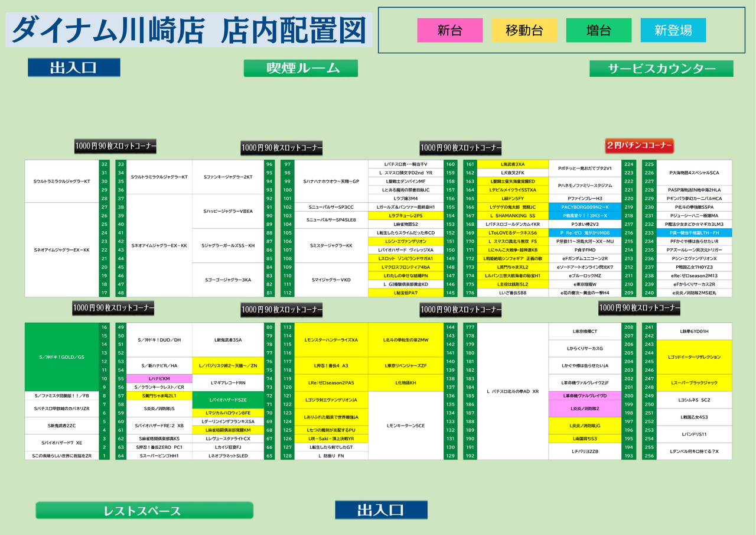Select the green Lバイオハザード5ZE cell
Viewport: 756px width, 535px height.
(x=228, y=400)
